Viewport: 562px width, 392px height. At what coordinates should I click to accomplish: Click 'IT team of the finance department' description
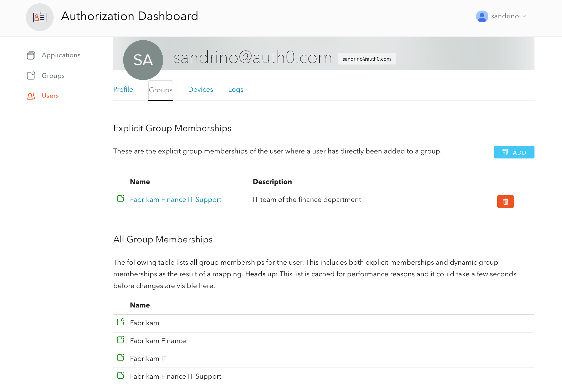pos(307,199)
